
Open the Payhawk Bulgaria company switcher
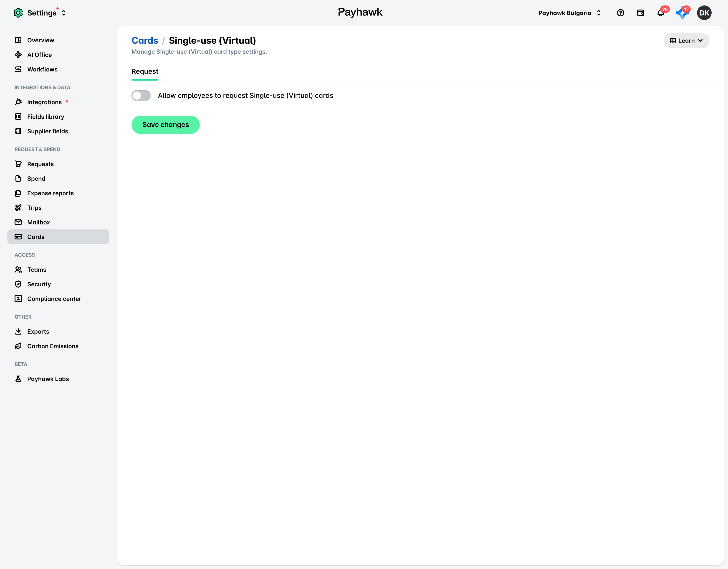pos(569,13)
